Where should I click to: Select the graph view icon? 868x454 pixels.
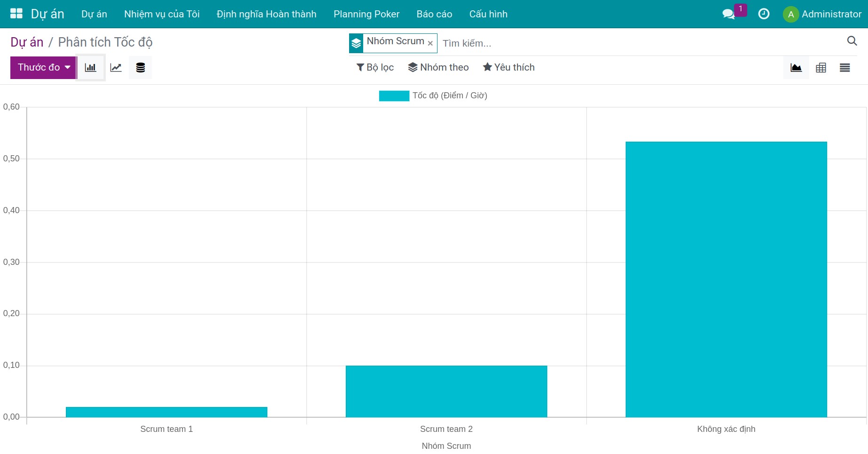tap(796, 68)
